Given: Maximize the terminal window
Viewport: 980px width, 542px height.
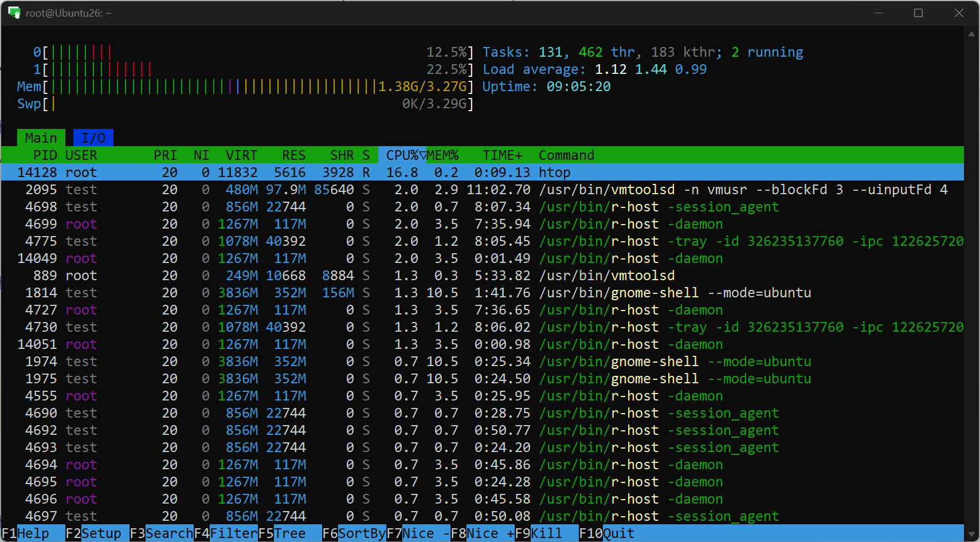Looking at the screenshot, I should pos(918,13).
